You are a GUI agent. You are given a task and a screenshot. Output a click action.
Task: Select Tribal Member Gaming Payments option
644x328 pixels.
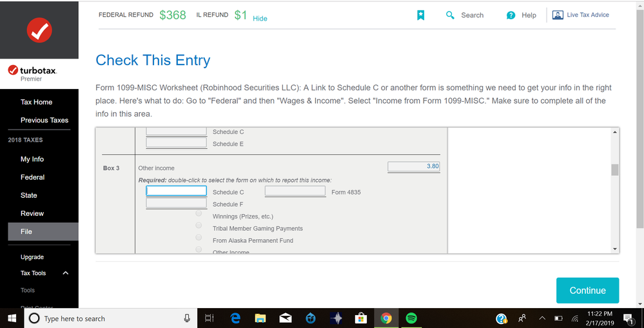199,226
